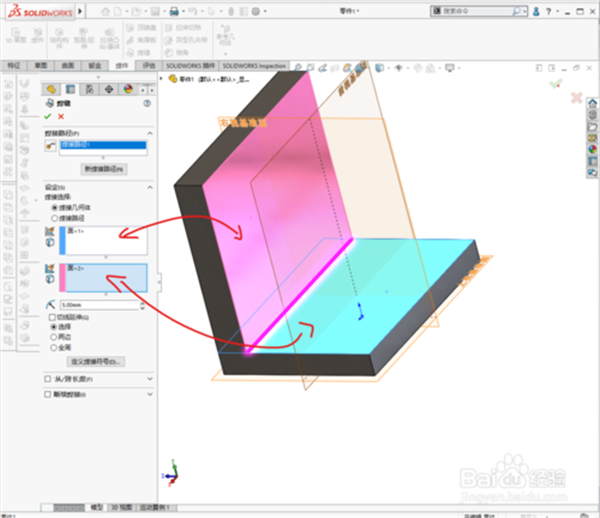Viewport: 600px width, 518px height.
Task: Enable the intermittent weld checkbox
Action: [x=47, y=394]
